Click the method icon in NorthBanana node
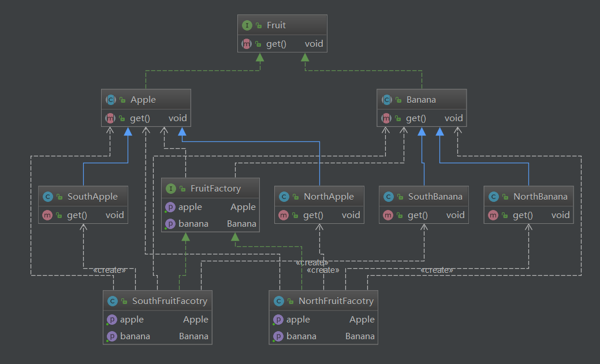 pyautogui.click(x=493, y=215)
